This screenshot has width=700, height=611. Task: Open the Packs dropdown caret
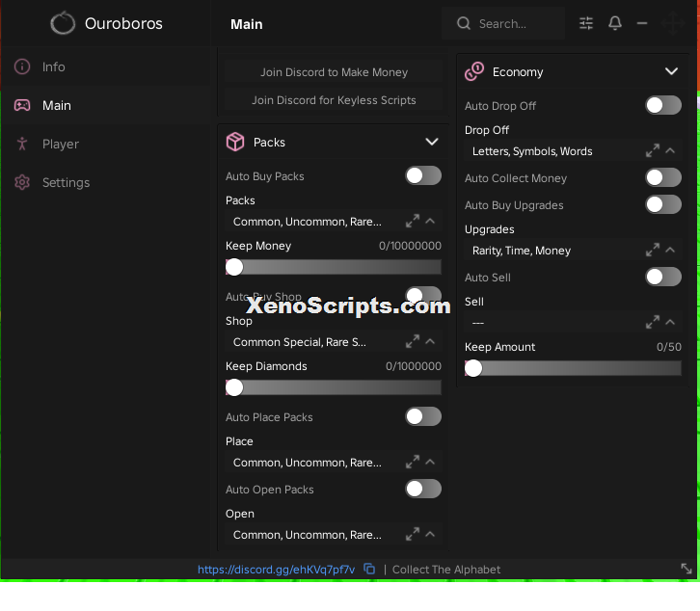(x=430, y=221)
